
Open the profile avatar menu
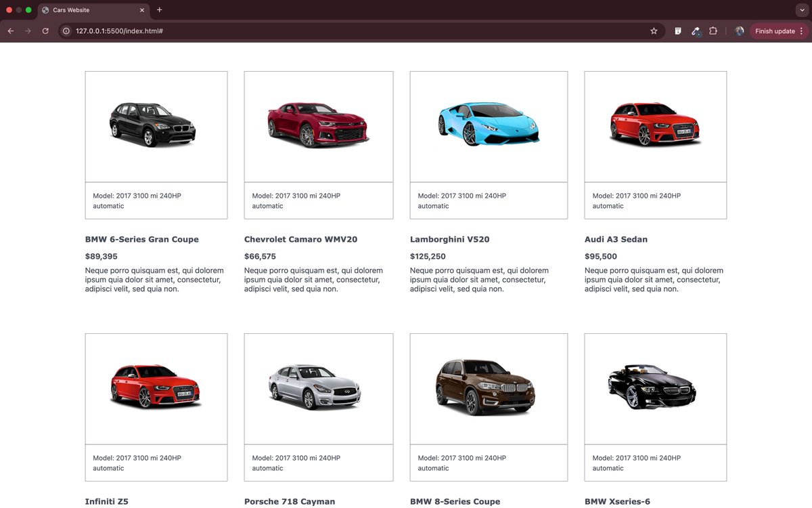740,31
